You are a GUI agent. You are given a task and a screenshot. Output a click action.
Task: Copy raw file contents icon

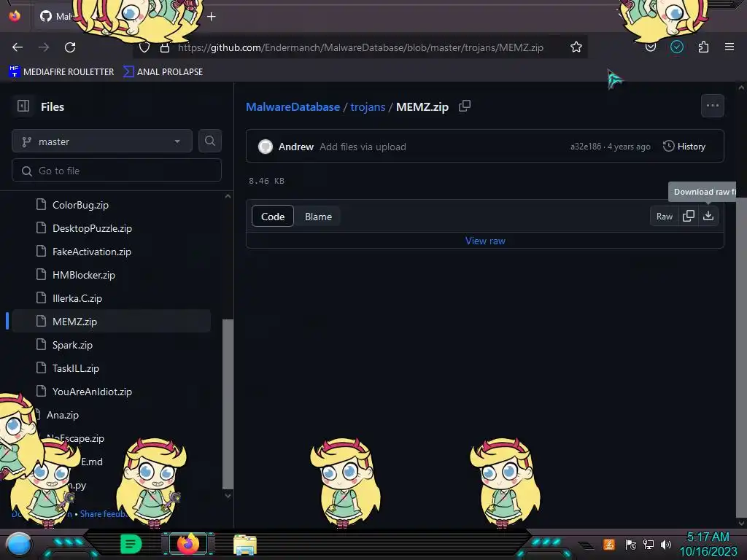coord(689,216)
